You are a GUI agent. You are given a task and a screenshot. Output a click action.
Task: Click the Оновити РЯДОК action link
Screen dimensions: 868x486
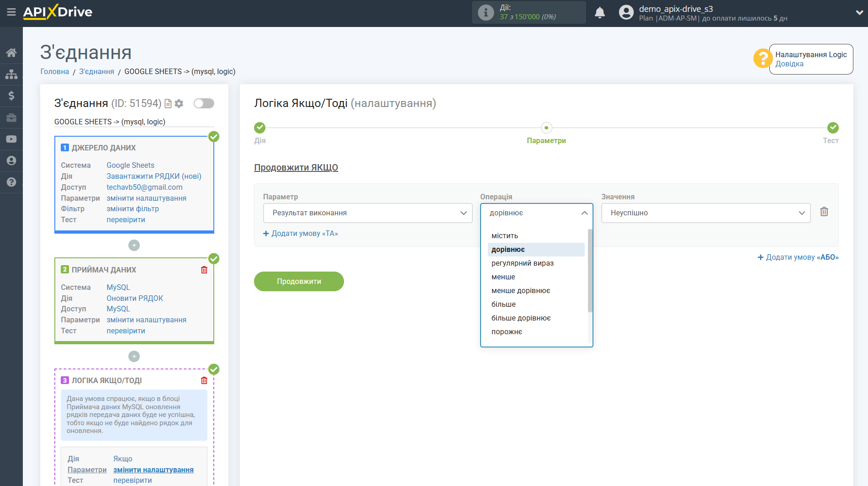click(135, 298)
